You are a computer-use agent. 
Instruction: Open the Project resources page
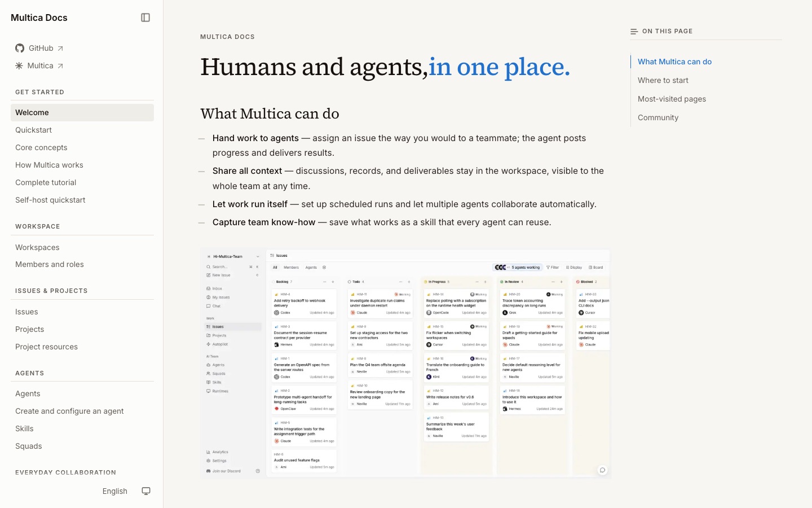point(82,347)
